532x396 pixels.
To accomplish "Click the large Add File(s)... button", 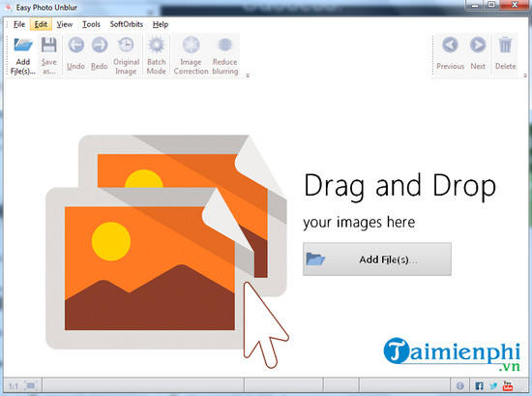I will 377,259.
